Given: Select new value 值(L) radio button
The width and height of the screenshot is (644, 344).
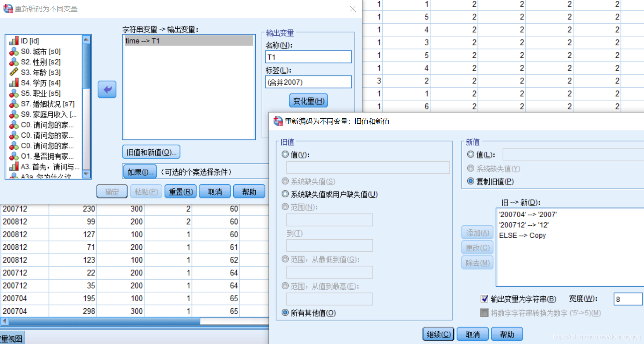Looking at the screenshot, I should [x=470, y=154].
